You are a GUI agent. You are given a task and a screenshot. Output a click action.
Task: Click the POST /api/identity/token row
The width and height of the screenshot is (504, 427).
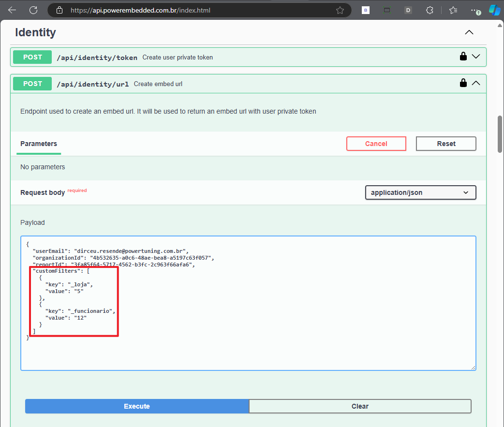[x=242, y=57]
